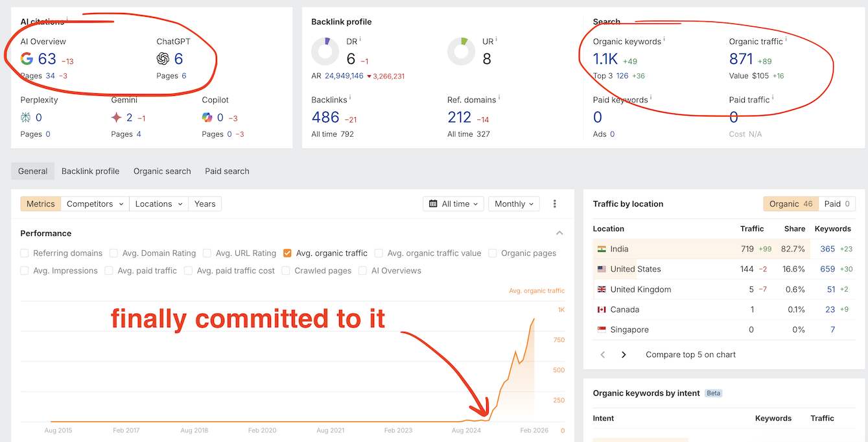Click the Copilot icon
This screenshot has width=868, height=442.
(x=207, y=117)
